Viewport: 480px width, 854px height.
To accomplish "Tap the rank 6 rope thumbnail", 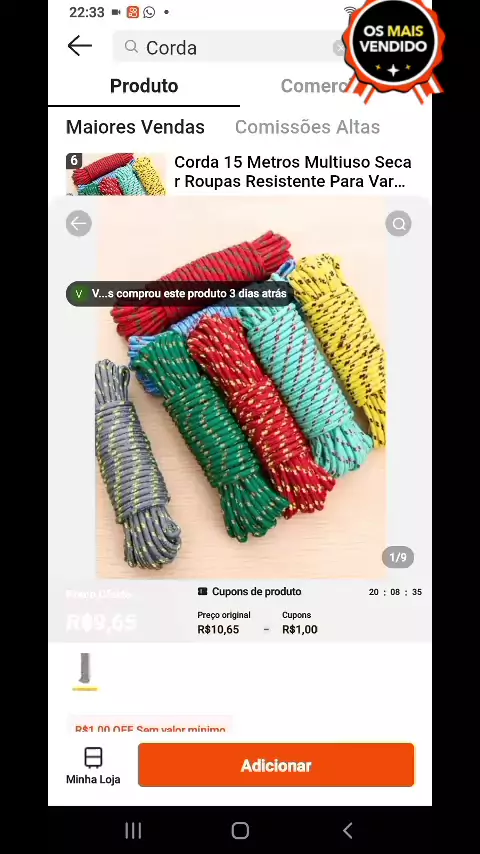I will (x=116, y=174).
